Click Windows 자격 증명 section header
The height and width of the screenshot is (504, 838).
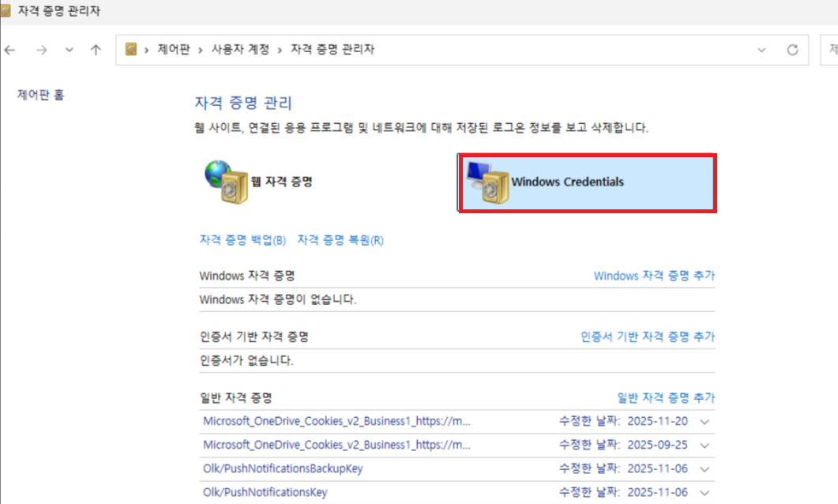tap(247, 276)
